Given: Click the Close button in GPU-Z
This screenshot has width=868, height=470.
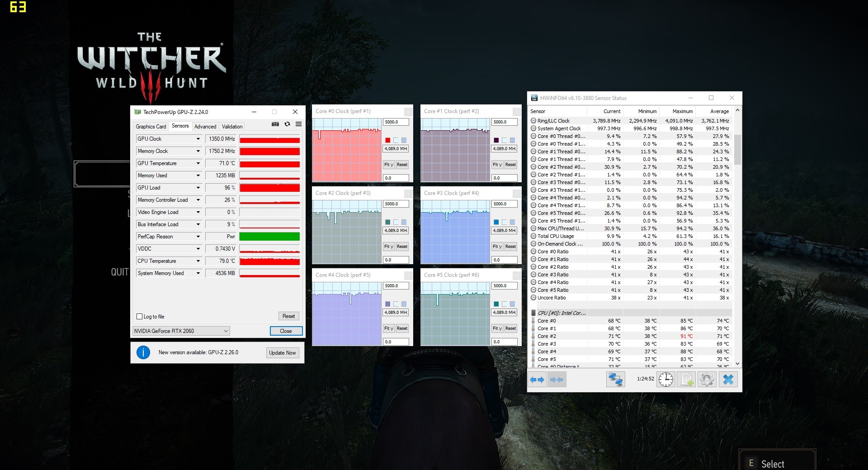Looking at the screenshot, I should (x=286, y=331).
